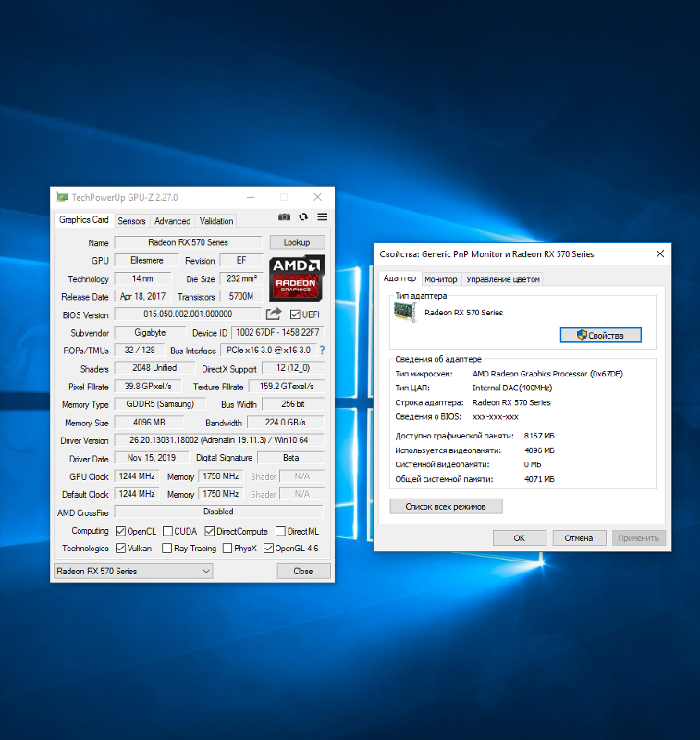
Task: Click the BIOS Version field 015.050.002.001.000000
Action: (x=188, y=314)
